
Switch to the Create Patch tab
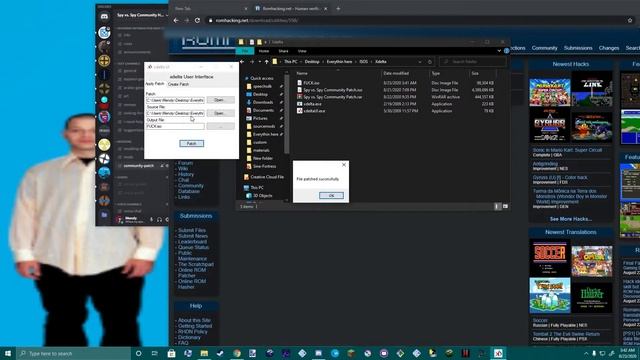[178, 84]
